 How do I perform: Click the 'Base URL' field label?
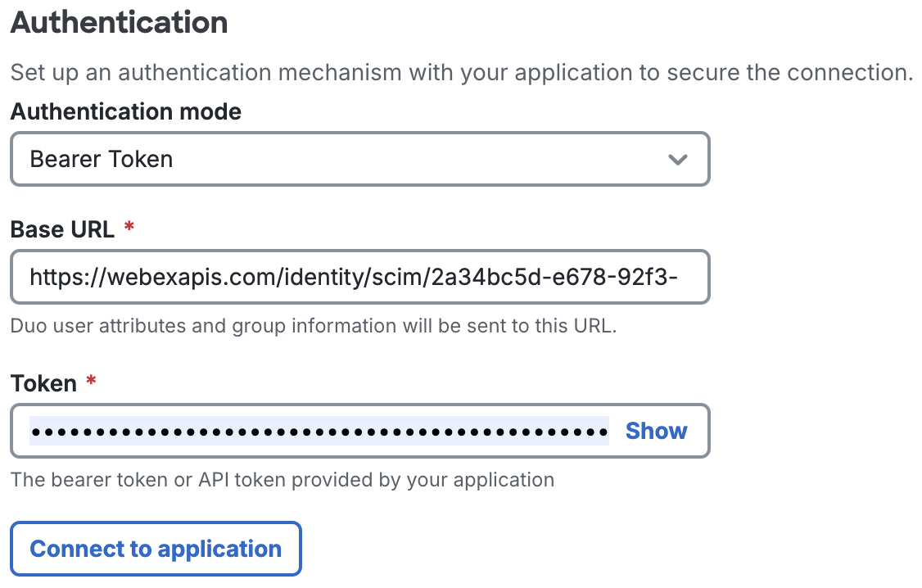[x=62, y=229]
